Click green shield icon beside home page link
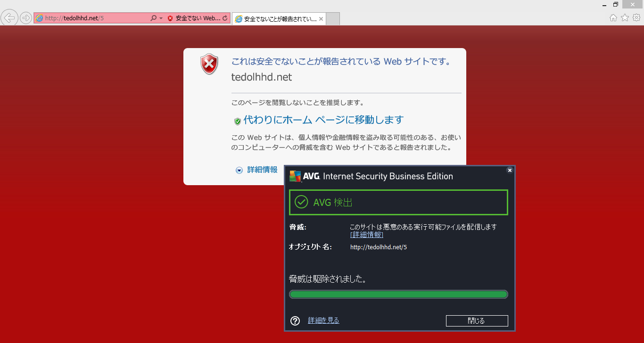This screenshot has height=343, width=644. (238, 121)
